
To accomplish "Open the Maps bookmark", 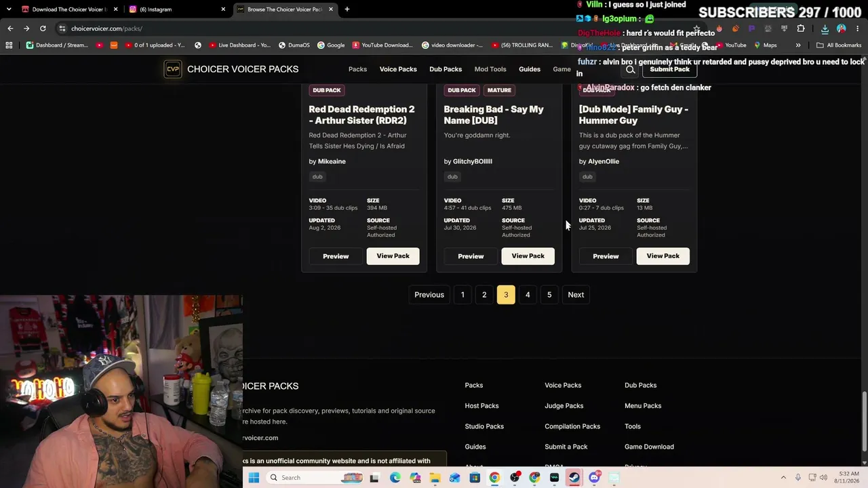I will (765, 45).
